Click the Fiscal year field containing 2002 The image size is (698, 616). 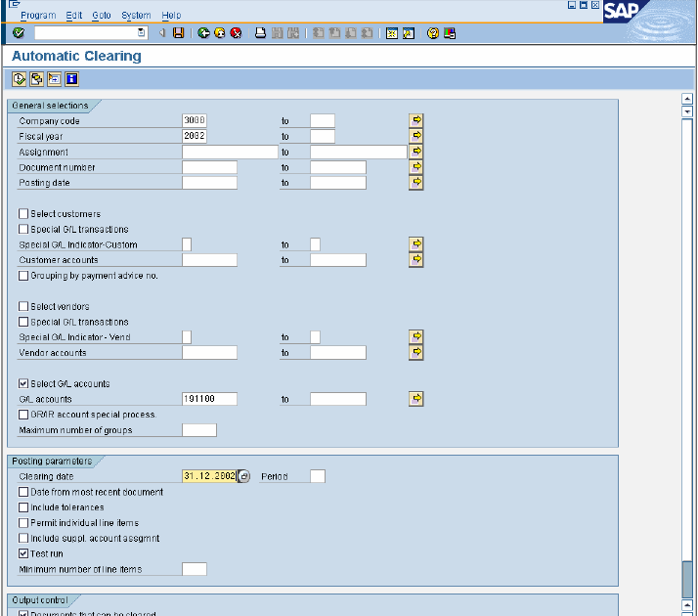pos(195,136)
